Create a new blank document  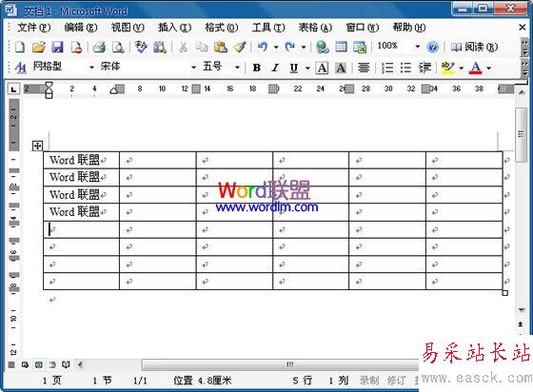point(20,47)
